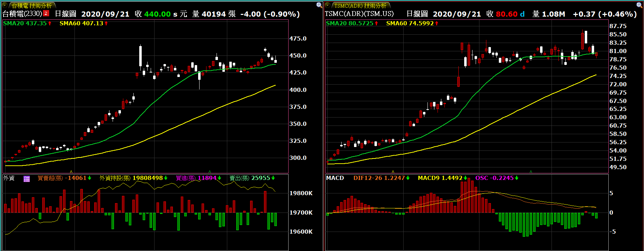
Task: Click the yellow triangle marker under TSMC(ADR) chart
Action: click(393, 172)
